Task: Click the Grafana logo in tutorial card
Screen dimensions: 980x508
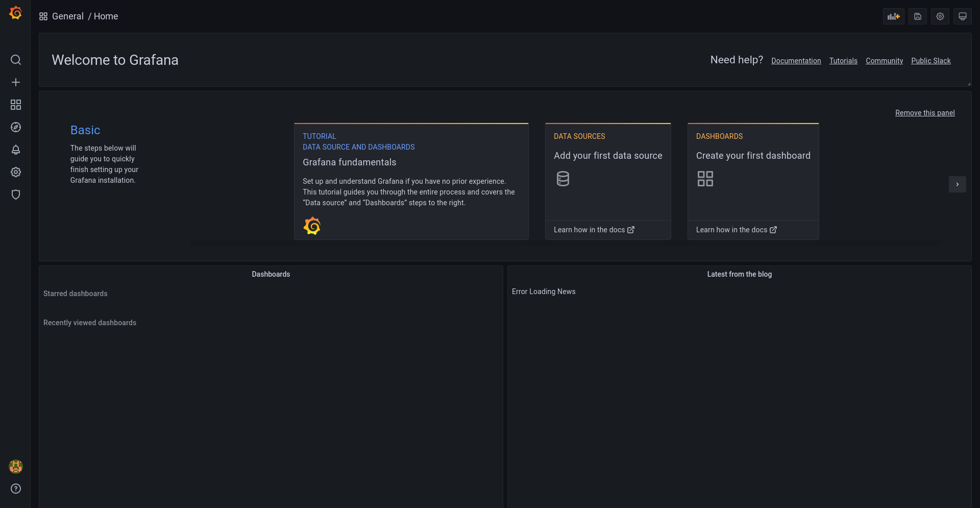Action: 312,226
